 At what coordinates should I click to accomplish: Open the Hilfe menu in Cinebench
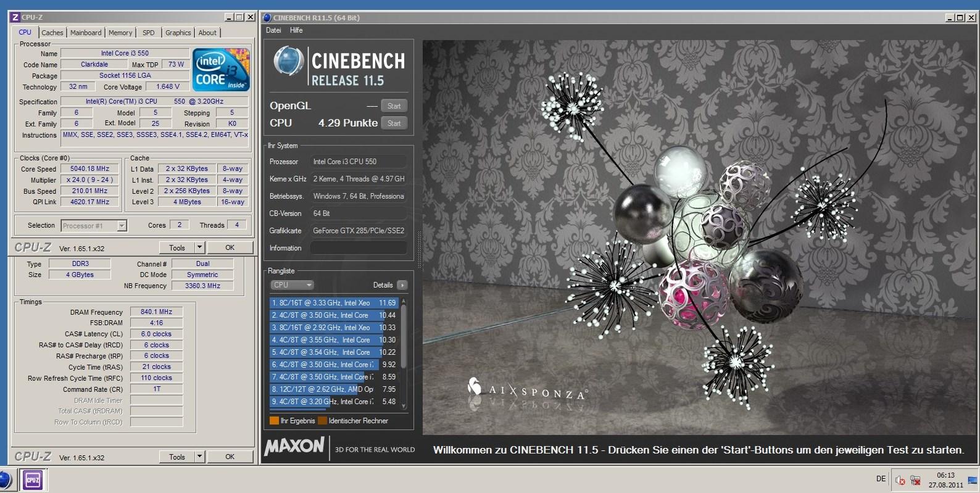point(296,30)
